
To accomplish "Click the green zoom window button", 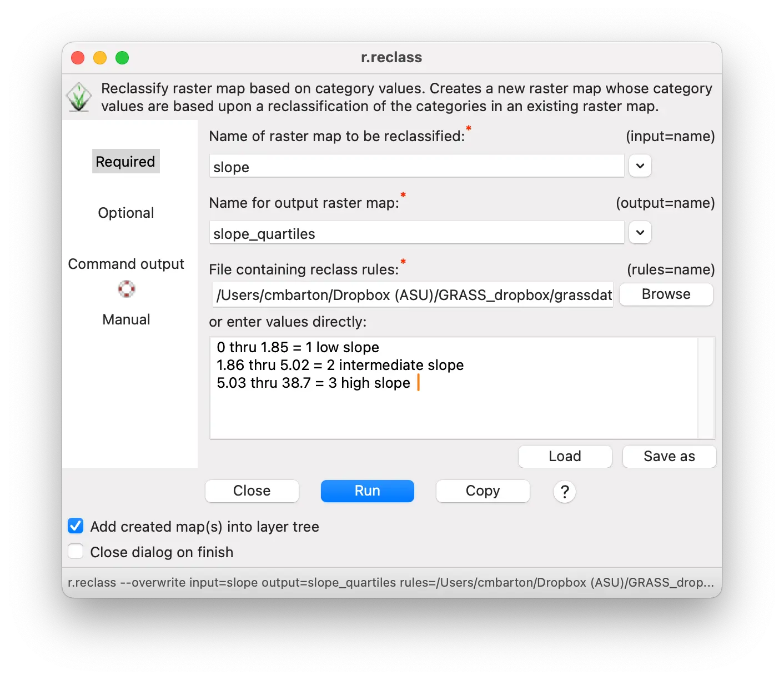I will [122, 58].
